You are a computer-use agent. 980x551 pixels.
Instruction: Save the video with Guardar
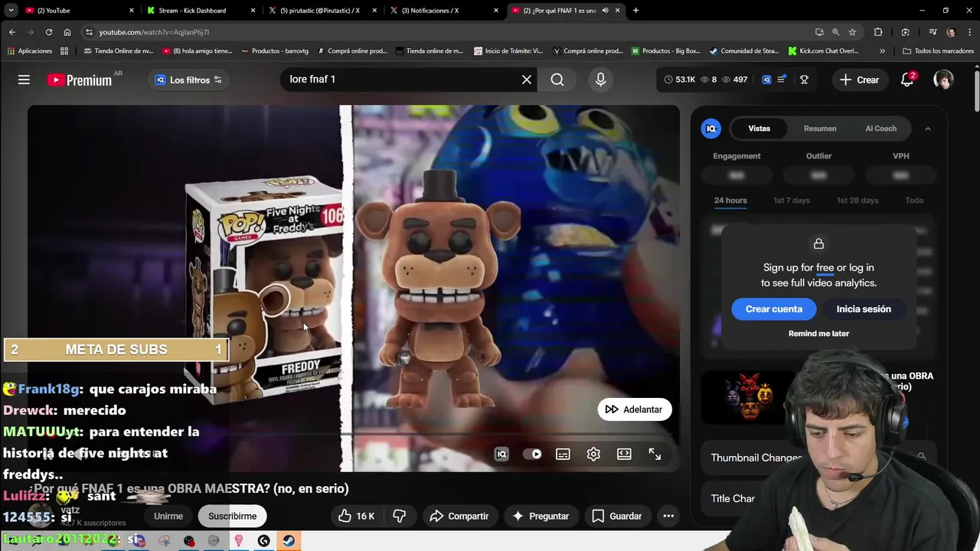[617, 516]
